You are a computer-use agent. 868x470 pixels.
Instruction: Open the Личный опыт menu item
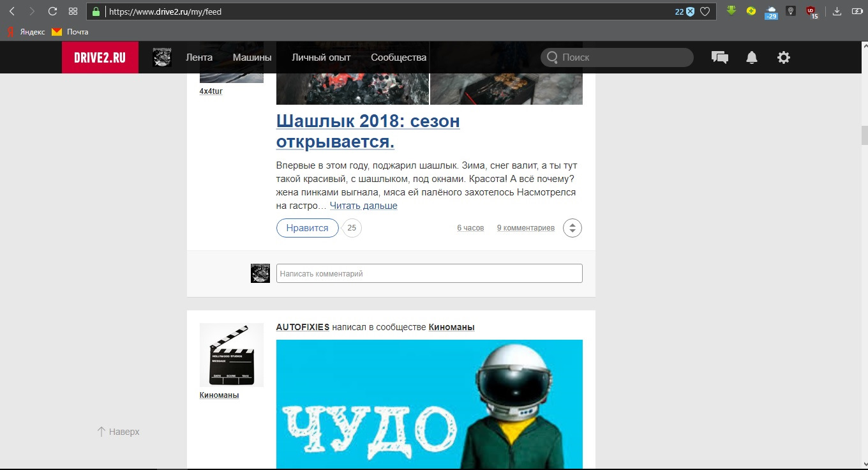pyautogui.click(x=321, y=57)
